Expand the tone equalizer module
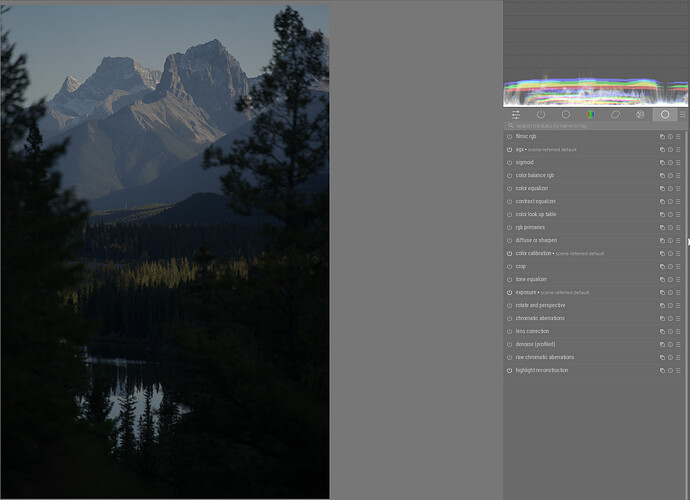 point(532,279)
